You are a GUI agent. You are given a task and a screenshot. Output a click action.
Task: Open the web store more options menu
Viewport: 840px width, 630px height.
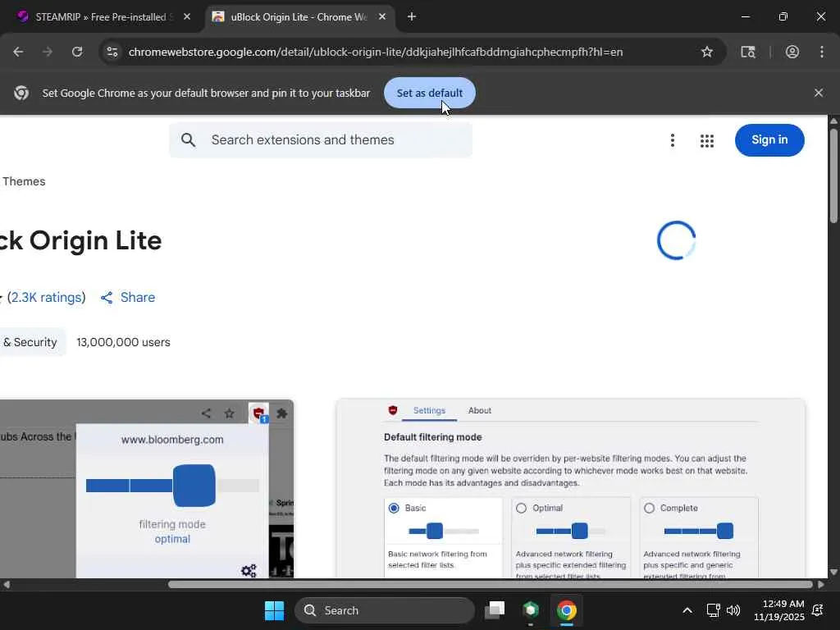(673, 140)
